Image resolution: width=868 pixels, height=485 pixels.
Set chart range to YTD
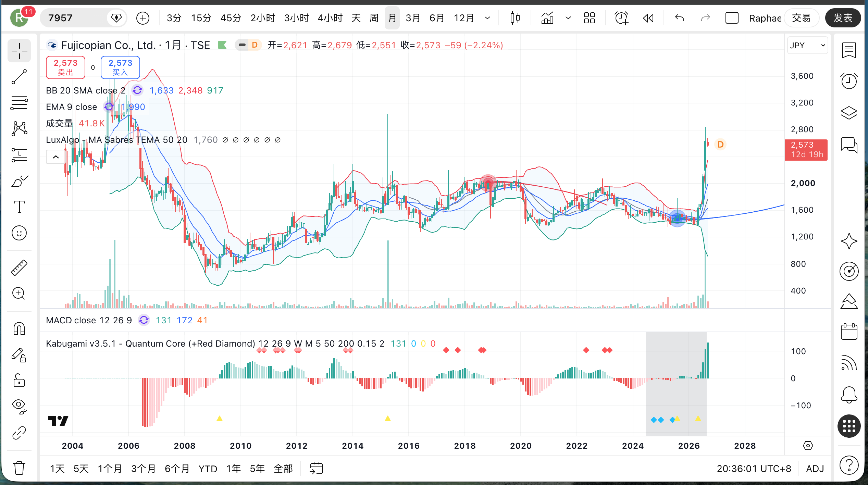208,468
